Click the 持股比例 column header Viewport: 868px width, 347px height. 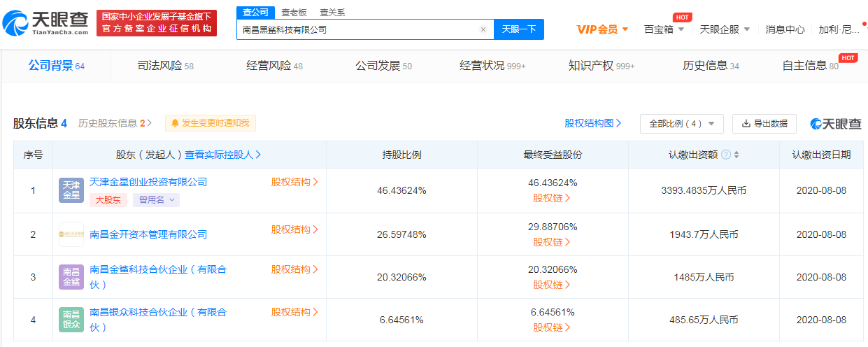[401, 155]
